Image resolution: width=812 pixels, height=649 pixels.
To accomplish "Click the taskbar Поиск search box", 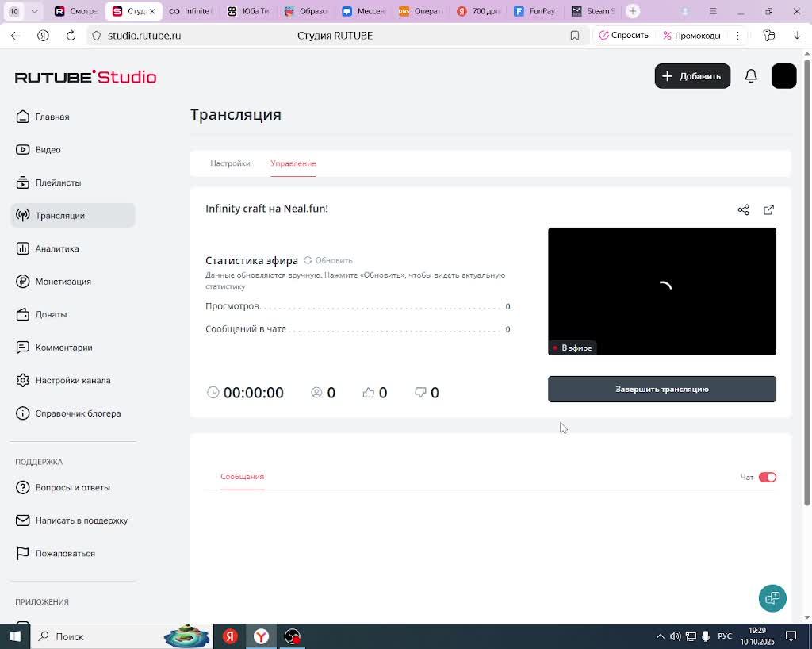I will click(121, 636).
